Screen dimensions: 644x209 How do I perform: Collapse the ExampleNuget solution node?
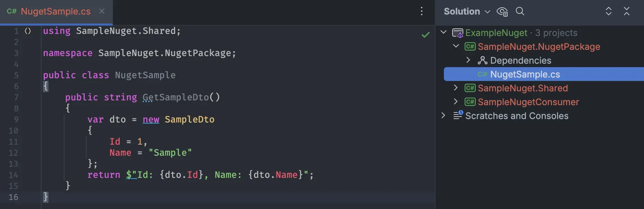444,33
